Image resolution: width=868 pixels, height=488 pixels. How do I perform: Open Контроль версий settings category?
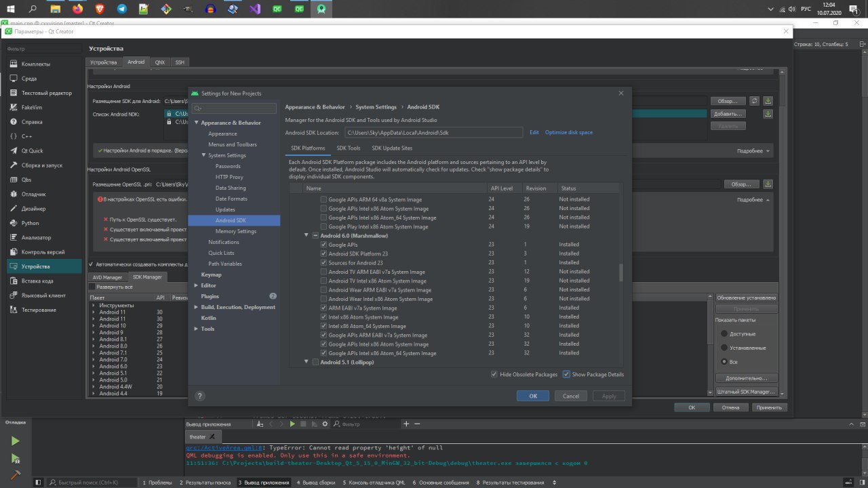(43, 252)
